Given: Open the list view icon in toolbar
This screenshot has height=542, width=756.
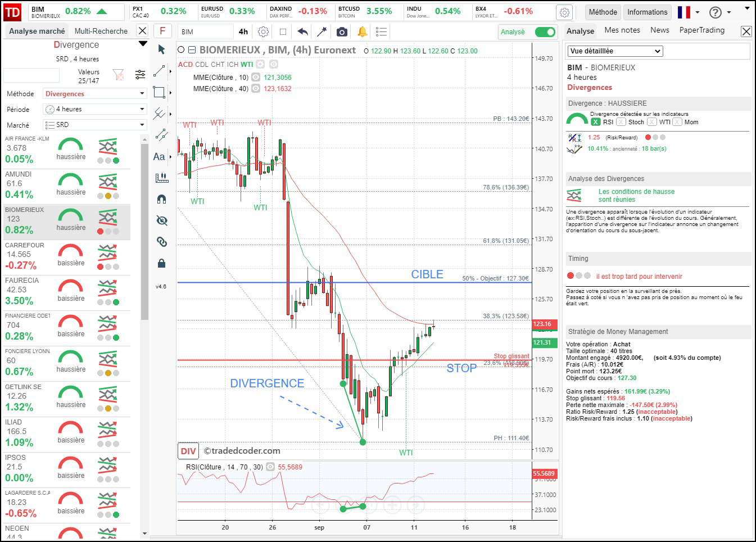Looking at the screenshot, I should (381, 32).
